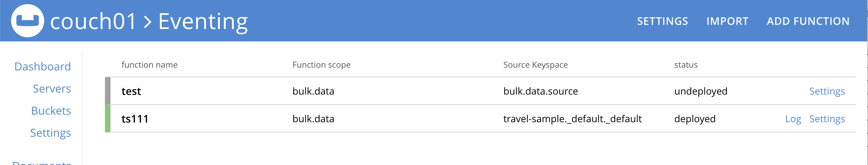
Task: Open the Documents sidebar link
Action: point(41,163)
